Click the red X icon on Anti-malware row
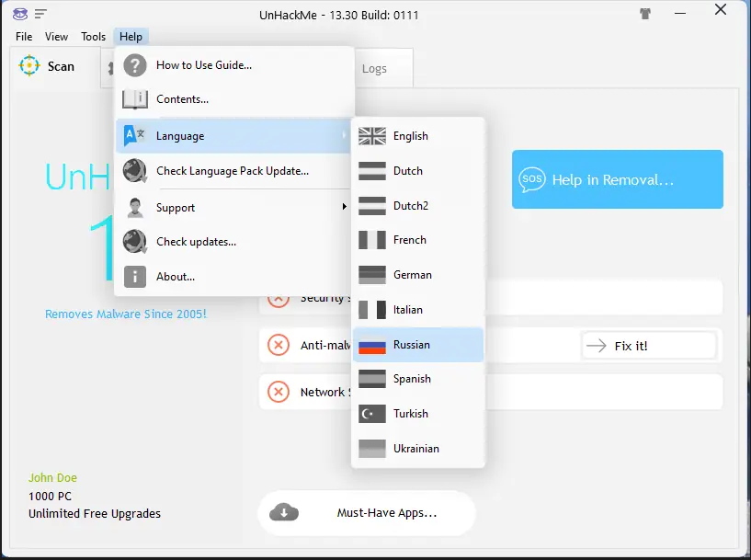Screen dimensions: 751x560 point(279,345)
